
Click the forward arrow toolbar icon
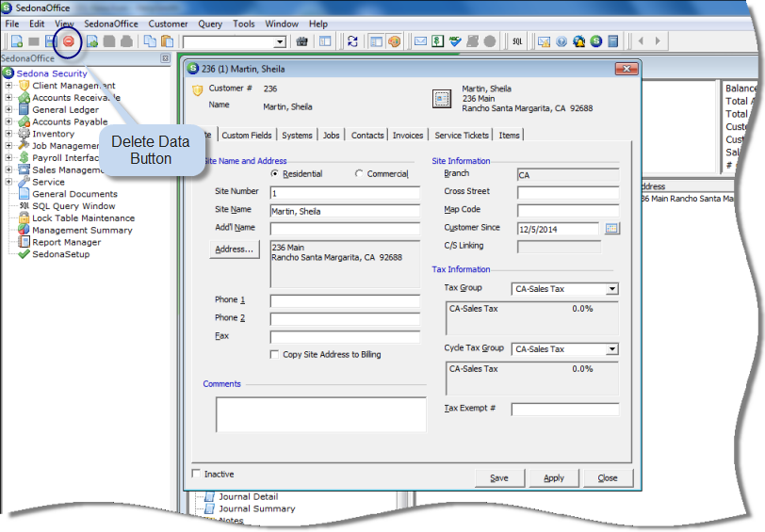click(x=659, y=41)
